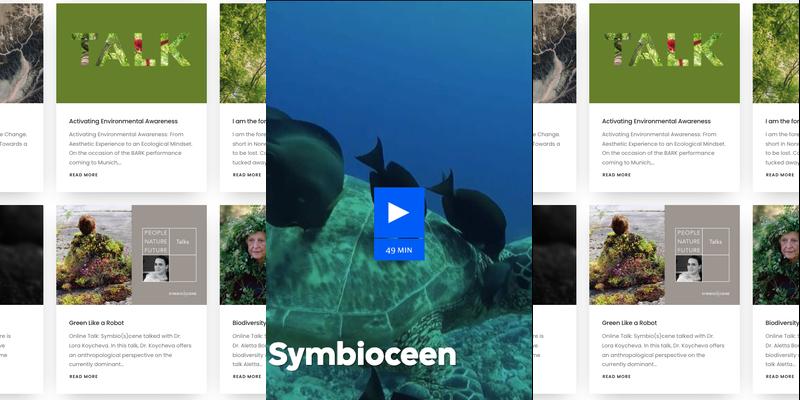The width and height of the screenshot is (800, 400).
Task: Click Read More under right Green Like a Robot
Action: click(616, 377)
